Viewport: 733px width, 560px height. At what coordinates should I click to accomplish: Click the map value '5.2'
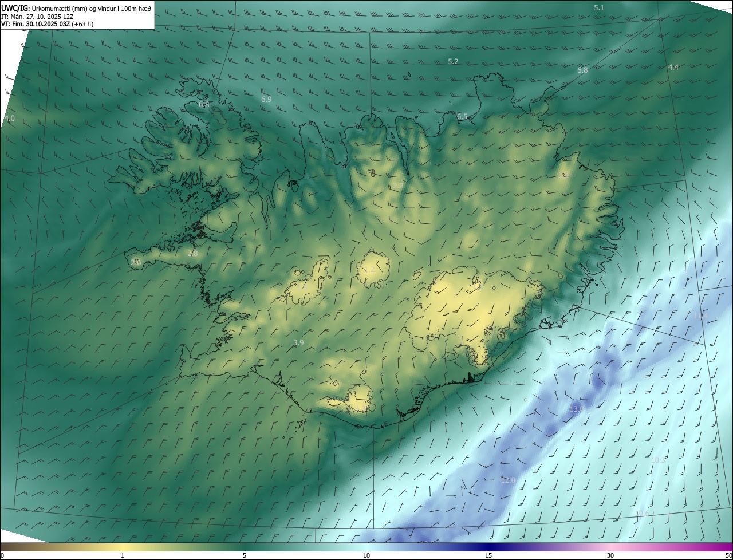453,61
